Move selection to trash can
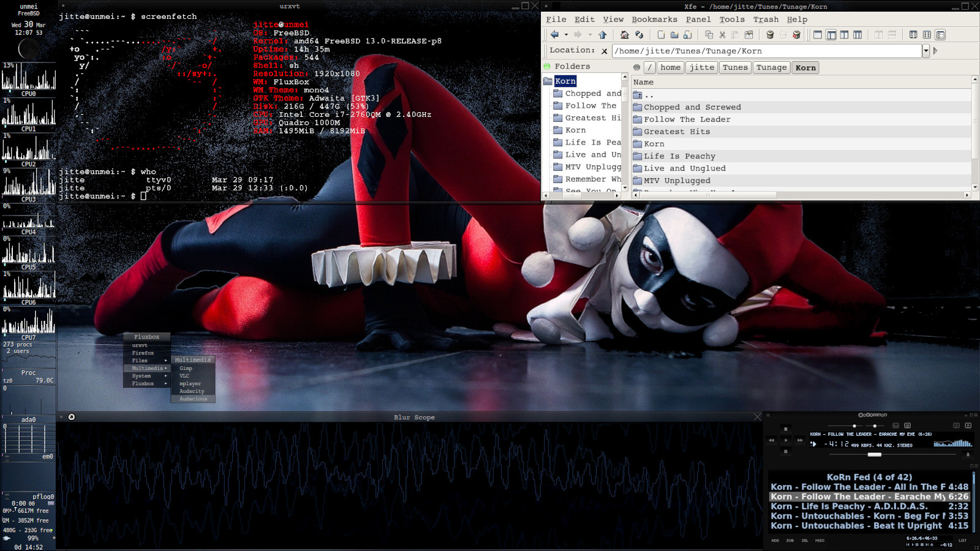 coord(770,35)
